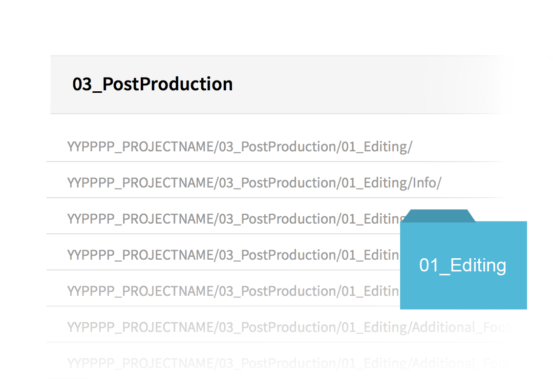Click YYPPPP_PROJECTNAME in the first path row
The width and height of the screenshot is (553, 392).
pyautogui.click(x=140, y=146)
